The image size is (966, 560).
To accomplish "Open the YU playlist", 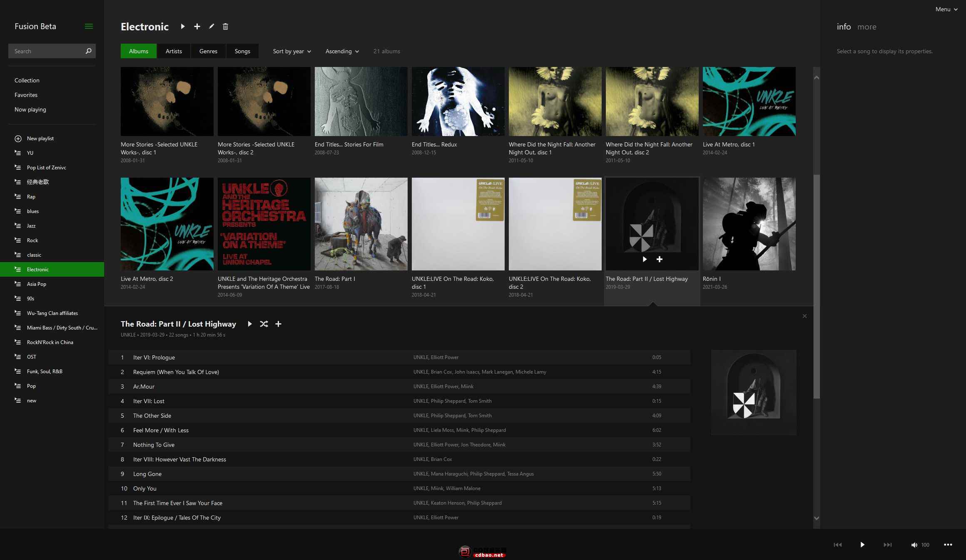I will (52, 153).
